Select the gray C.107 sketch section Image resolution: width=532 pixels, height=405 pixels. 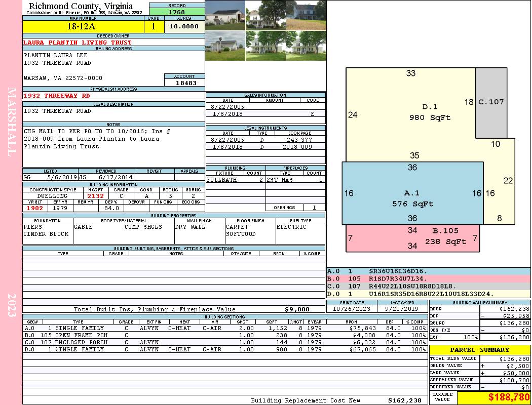tap(491, 103)
